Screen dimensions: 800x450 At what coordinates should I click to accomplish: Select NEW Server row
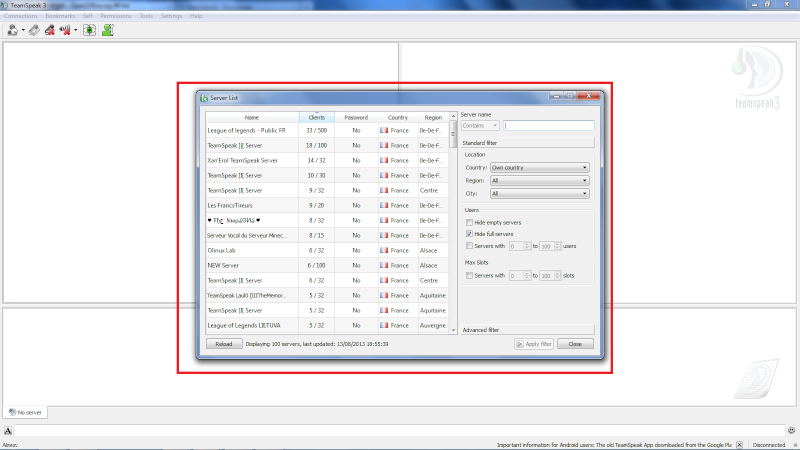point(327,265)
